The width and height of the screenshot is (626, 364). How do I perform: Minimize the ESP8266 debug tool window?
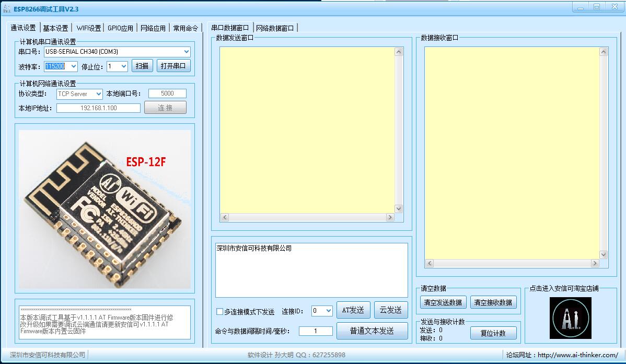click(x=581, y=7)
